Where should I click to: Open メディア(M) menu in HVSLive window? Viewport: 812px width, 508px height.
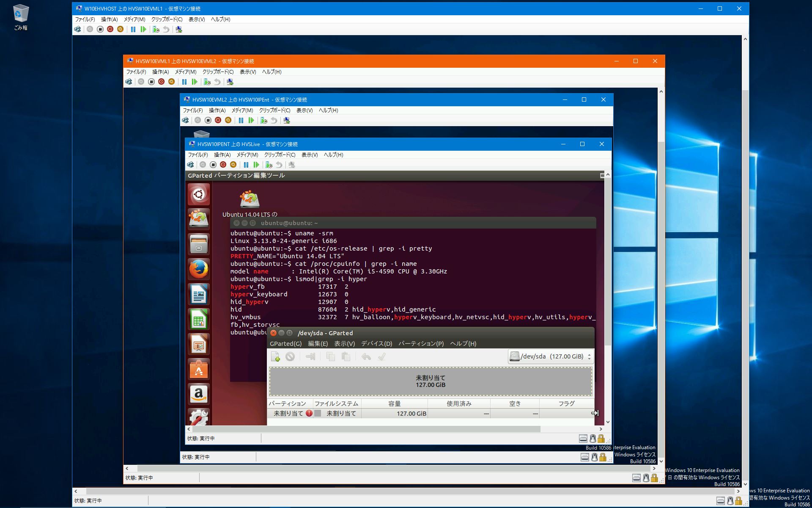tap(247, 155)
